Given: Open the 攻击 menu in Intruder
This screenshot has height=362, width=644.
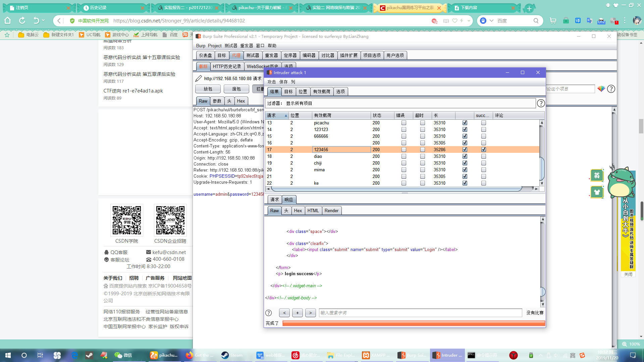Looking at the screenshot, I should 271,82.
